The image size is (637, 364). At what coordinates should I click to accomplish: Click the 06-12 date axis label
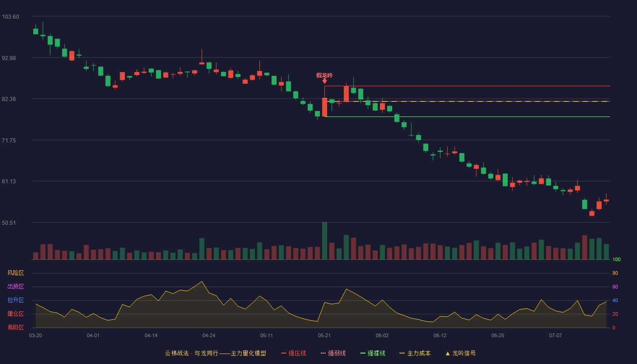click(440, 335)
